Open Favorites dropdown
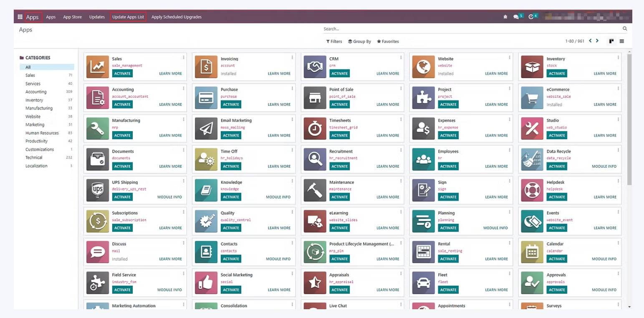Screen dimensions: 644x318 click(x=388, y=41)
